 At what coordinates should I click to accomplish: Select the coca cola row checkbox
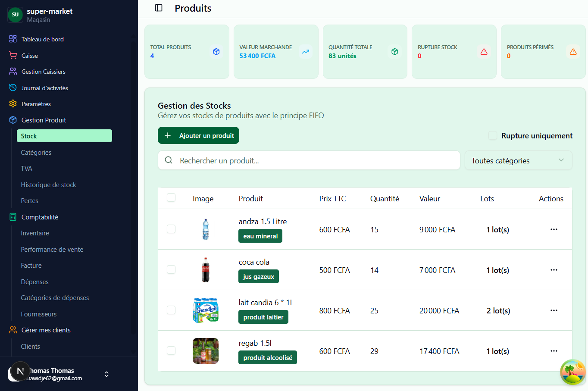pyautogui.click(x=171, y=269)
